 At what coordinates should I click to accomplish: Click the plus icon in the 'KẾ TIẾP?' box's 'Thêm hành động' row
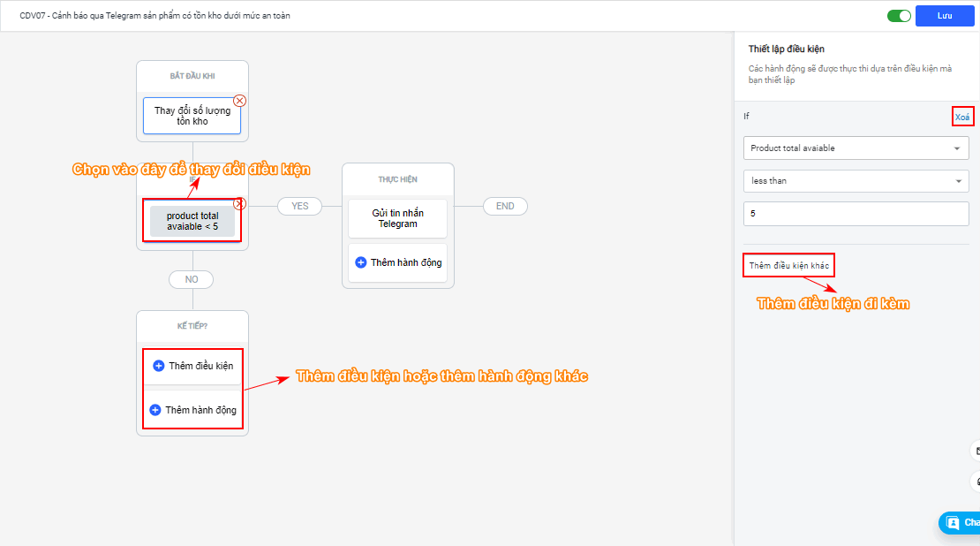tap(155, 410)
